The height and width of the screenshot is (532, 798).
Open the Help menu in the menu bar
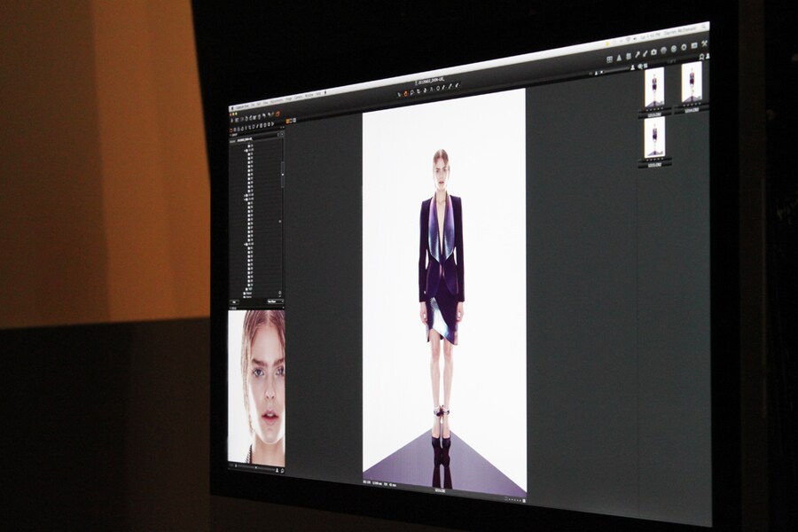(x=318, y=94)
